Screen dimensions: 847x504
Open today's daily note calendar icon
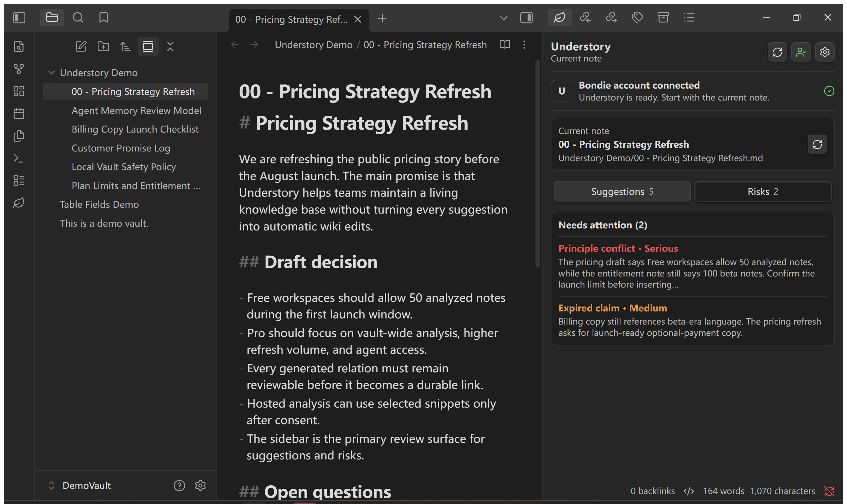tap(19, 113)
